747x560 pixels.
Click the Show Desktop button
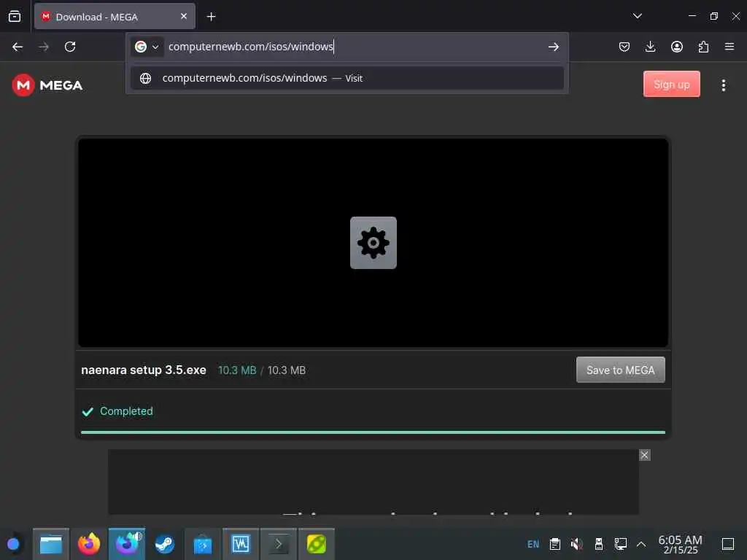(728, 544)
